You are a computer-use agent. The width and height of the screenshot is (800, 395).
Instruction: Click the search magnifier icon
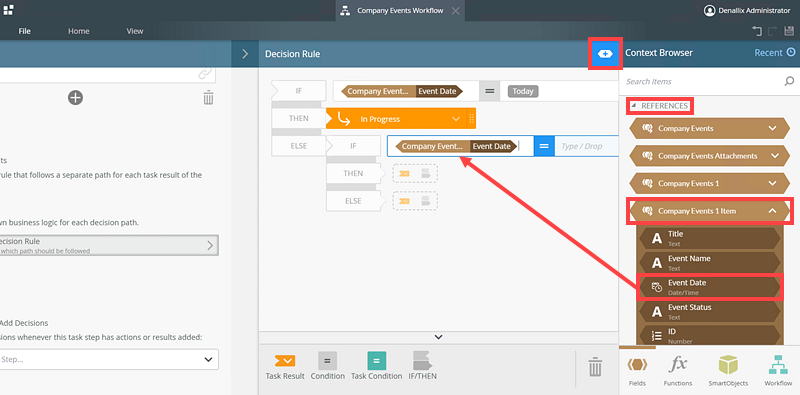pyautogui.click(x=789, y=81)
